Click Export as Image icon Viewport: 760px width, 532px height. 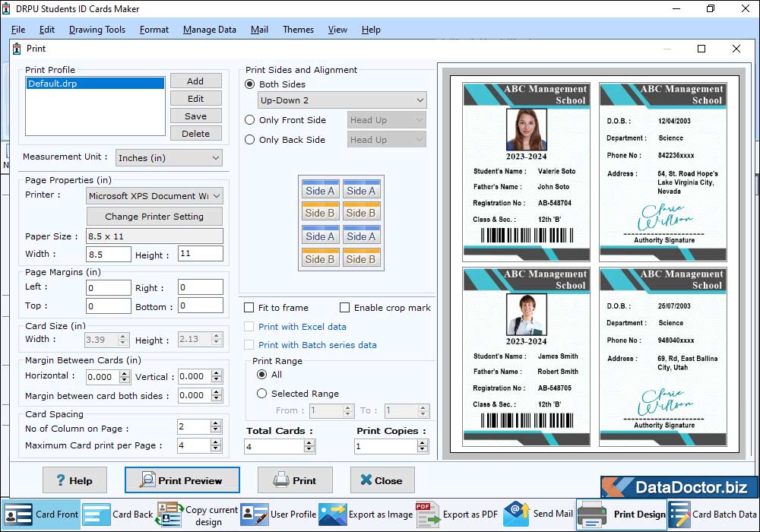coord(333,514)
